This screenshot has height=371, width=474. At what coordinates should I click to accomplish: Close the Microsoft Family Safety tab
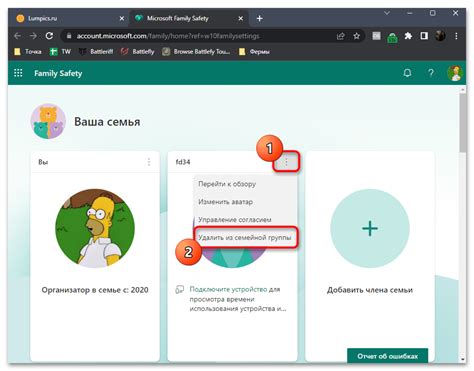[x=241, y=19]
